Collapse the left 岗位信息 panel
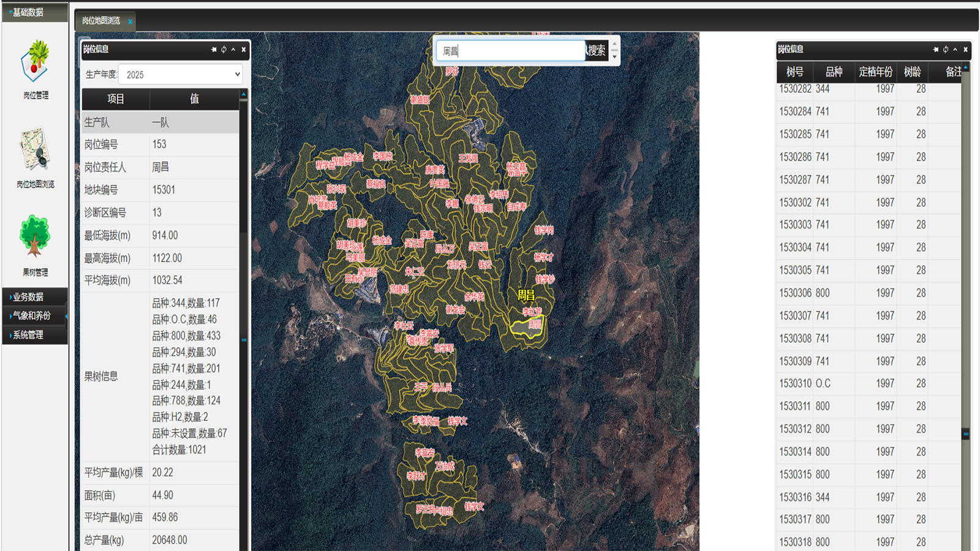This screenshot has width=980, height=551. tap(233, 50)
